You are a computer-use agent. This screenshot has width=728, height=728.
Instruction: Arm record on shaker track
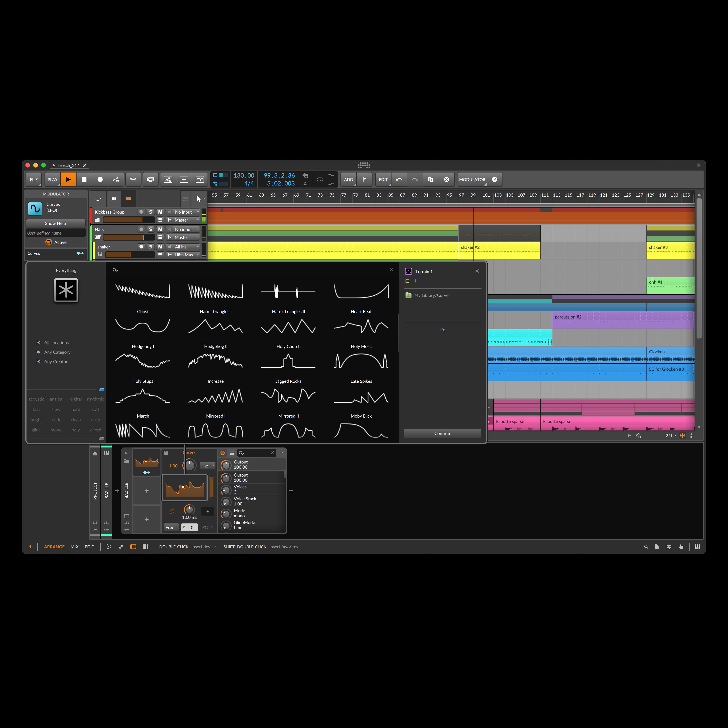tap(141, 246)
